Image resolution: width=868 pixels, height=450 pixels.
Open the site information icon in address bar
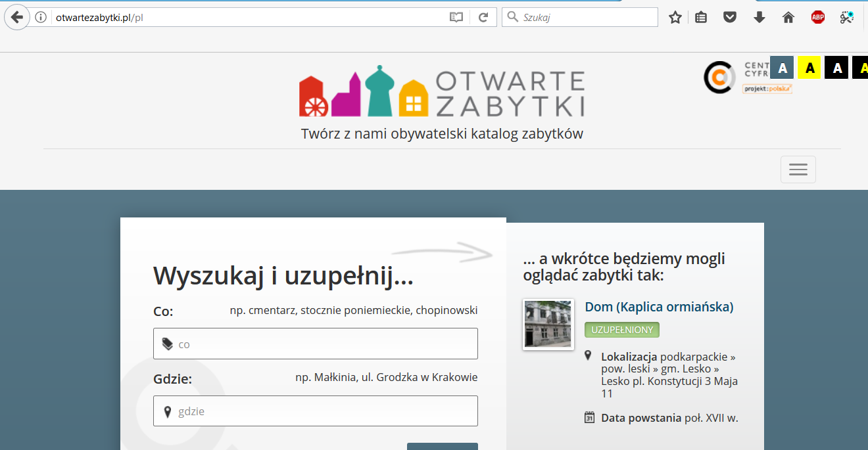coord(41,17)
